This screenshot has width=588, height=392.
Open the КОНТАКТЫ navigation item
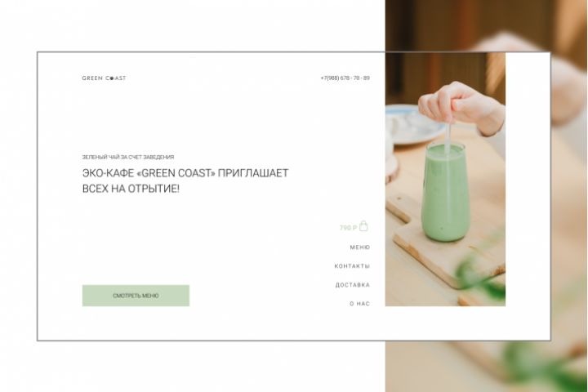coord(352,266)
